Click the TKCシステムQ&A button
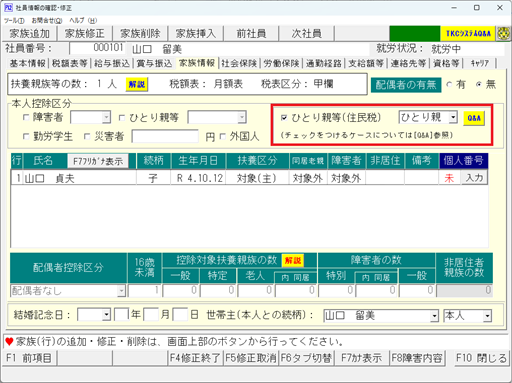The height and width of the screenshot is (383, 512). (x=468, y=33)
